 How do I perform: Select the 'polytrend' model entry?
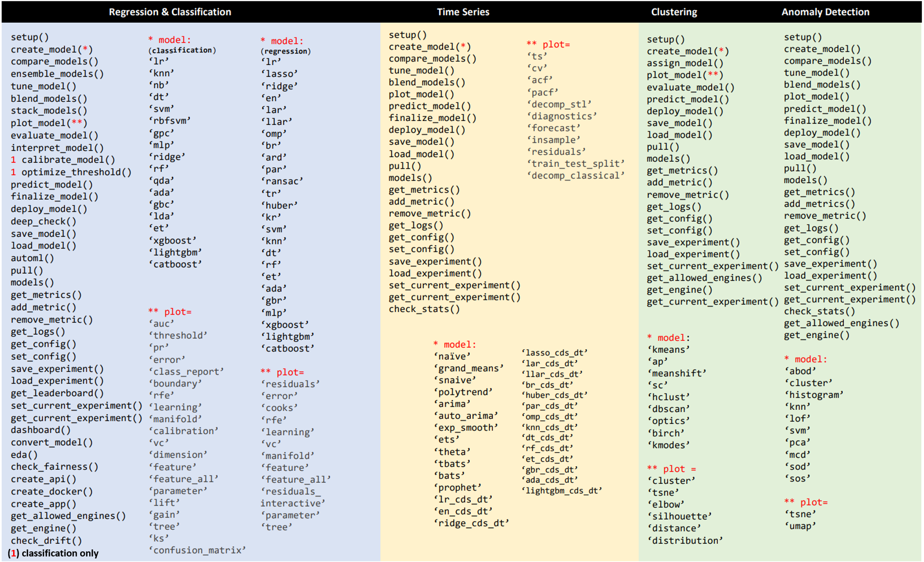click(x=463, y=392)
